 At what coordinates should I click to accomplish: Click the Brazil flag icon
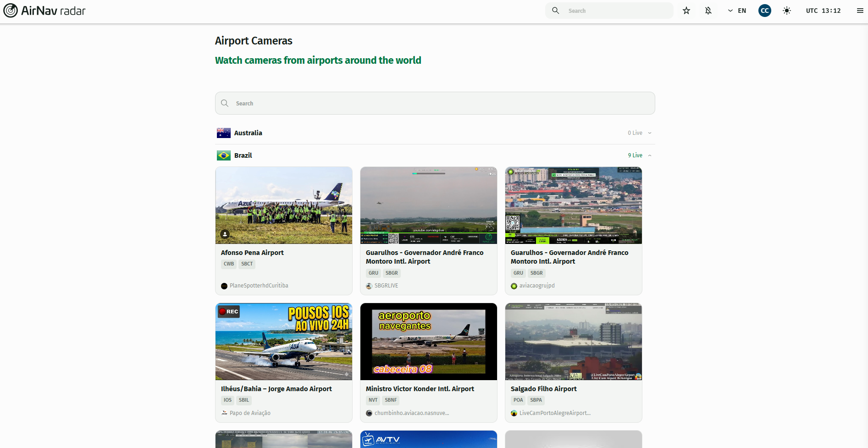pyautogui.click(x=224, y=155)
